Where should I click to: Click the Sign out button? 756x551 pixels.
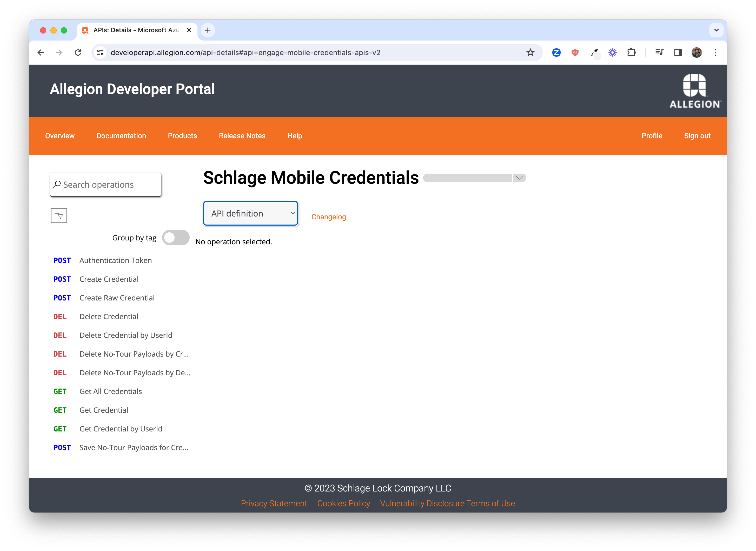click(x=697, y=136)
